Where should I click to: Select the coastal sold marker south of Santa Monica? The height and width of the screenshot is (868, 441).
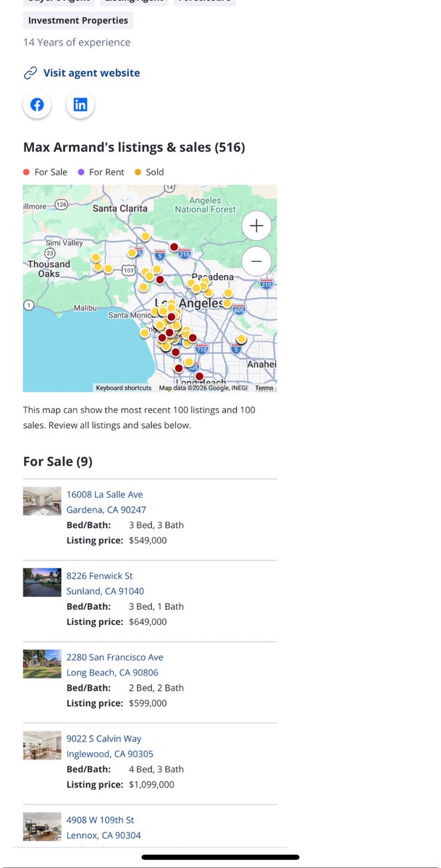144,333
